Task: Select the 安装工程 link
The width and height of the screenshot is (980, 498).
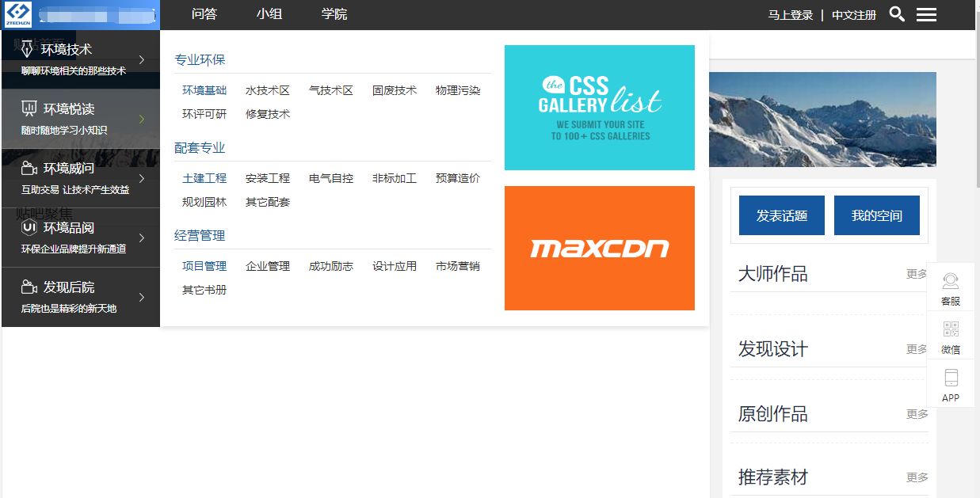Action: coord(268,179)
